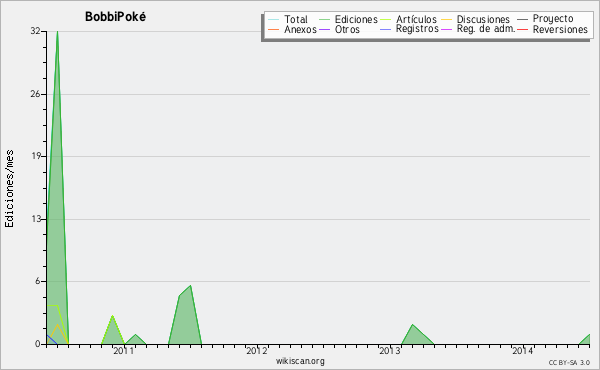Click the 2013 x-axis label
The image size is (600, 370).
[x=390, y=351]
